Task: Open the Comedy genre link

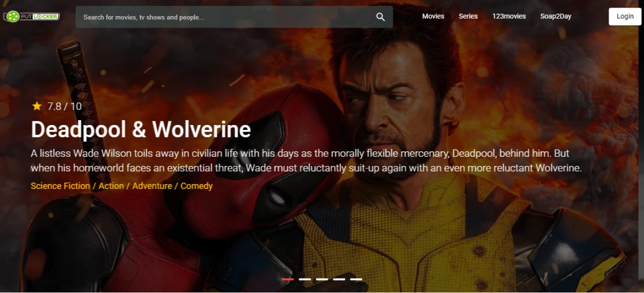Action: point(196,186)
